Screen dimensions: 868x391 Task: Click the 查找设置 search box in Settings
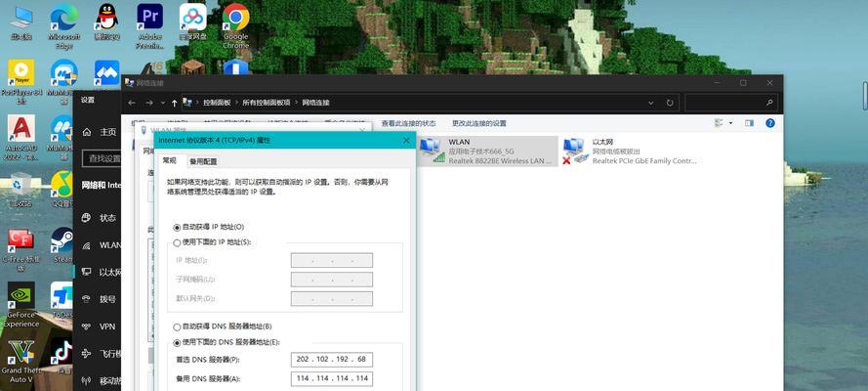(x=102, y=159)
